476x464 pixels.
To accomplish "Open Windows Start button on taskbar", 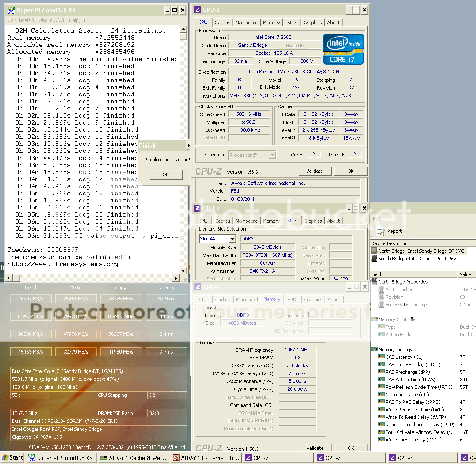I will [x=12, y=458].
